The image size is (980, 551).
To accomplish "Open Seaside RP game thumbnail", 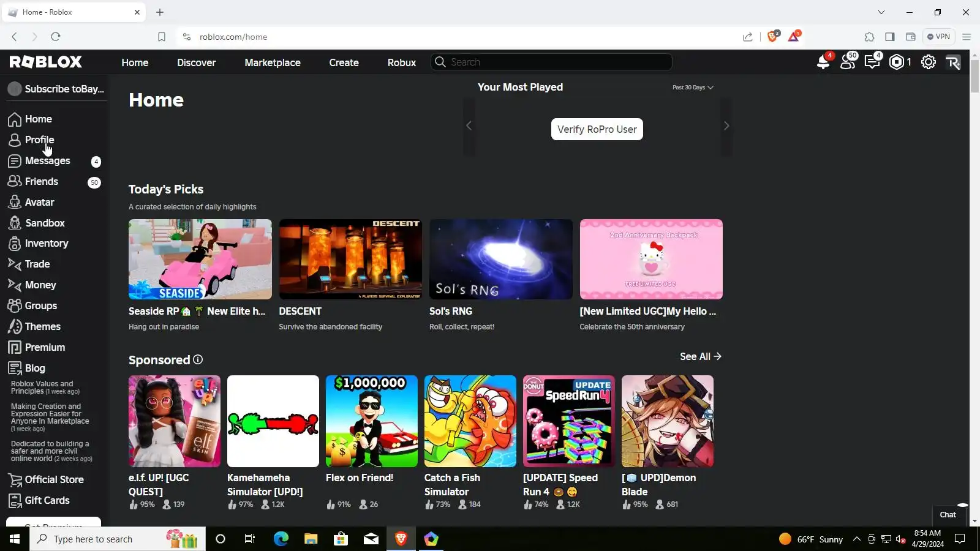I will [x=200, y=260].
